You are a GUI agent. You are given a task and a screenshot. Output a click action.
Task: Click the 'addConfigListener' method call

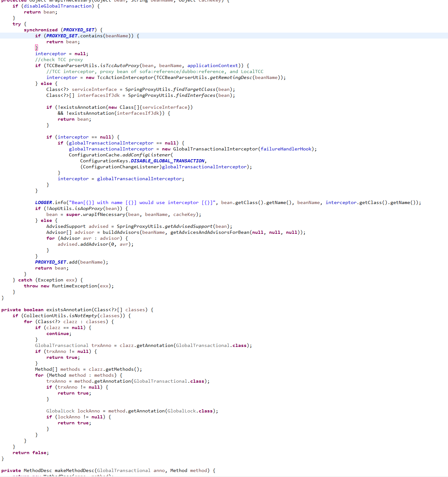click(146, 155)
